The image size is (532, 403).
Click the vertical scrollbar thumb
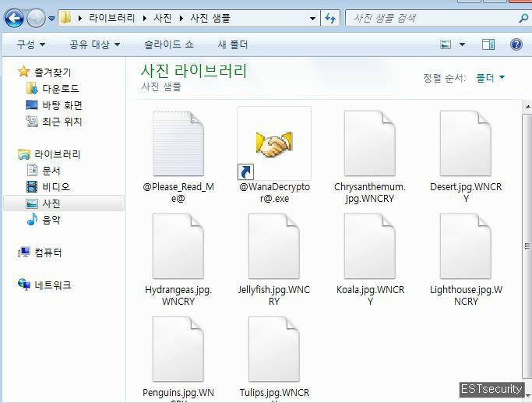point(527,246)
